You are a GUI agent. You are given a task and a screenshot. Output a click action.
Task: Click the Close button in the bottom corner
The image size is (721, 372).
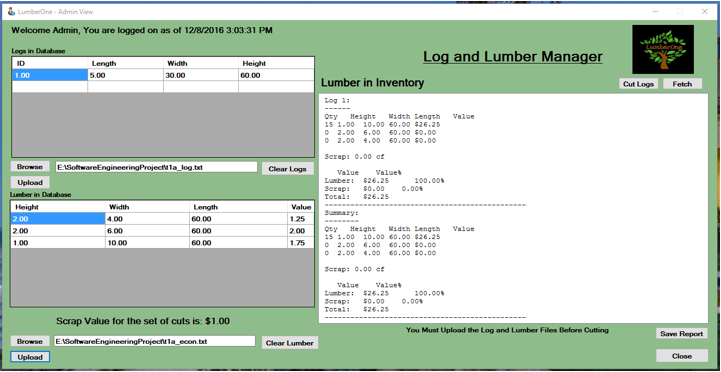pos(681,355)
